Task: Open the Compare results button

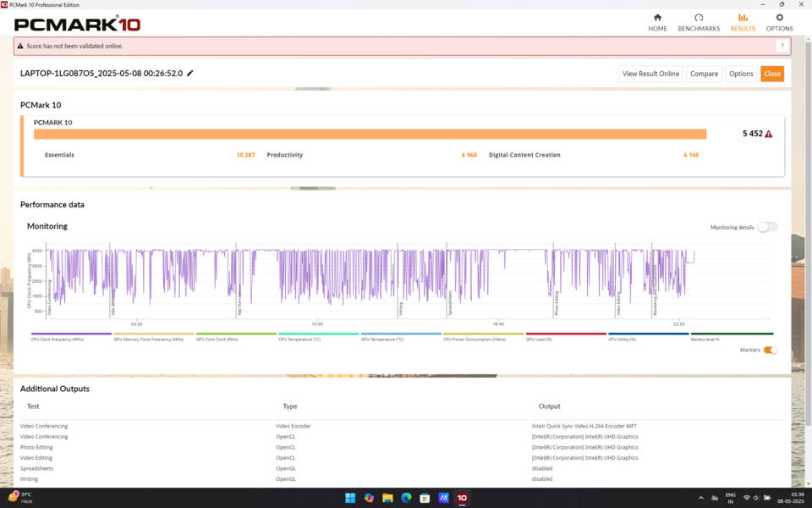Action: pyautogui.click(x=704, y=74)
